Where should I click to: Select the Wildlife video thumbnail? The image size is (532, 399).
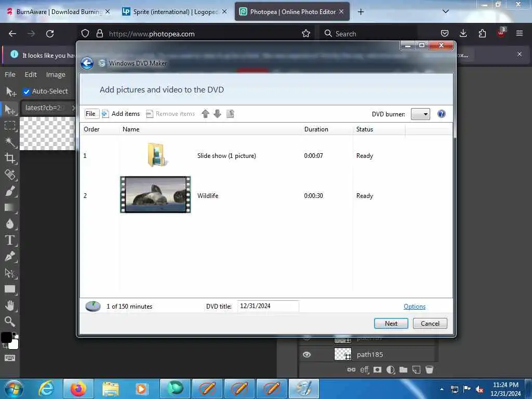(155, 195)
